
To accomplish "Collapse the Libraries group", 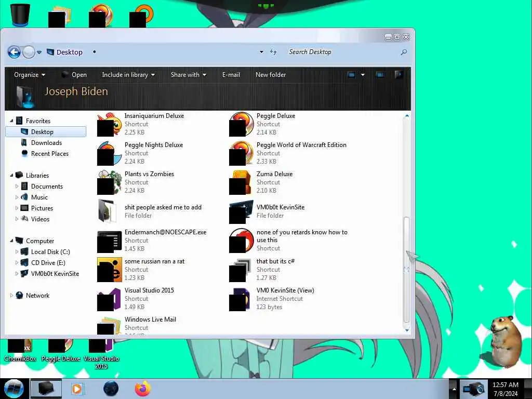I will [x=11, y=176].
